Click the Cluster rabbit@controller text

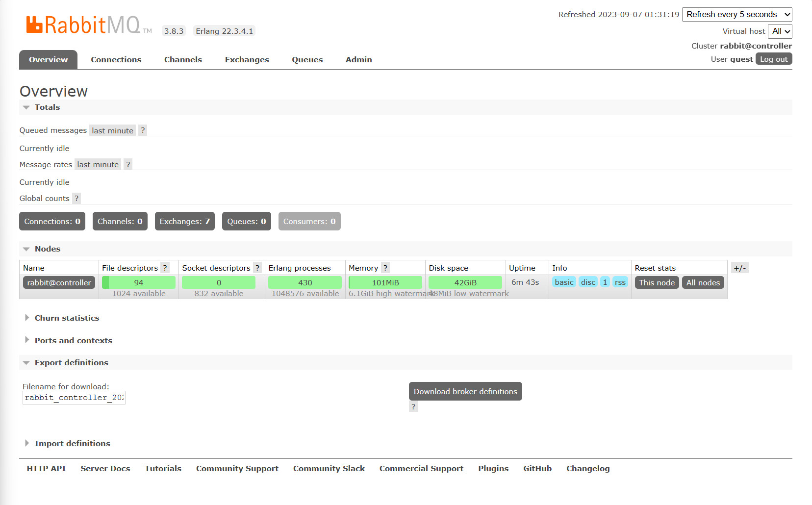742,46
